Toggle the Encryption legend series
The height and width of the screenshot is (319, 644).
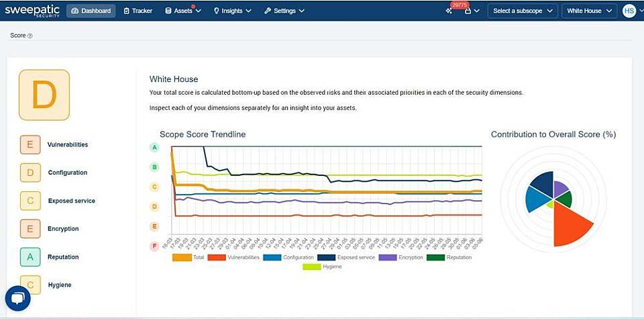(x=401, y=257)
